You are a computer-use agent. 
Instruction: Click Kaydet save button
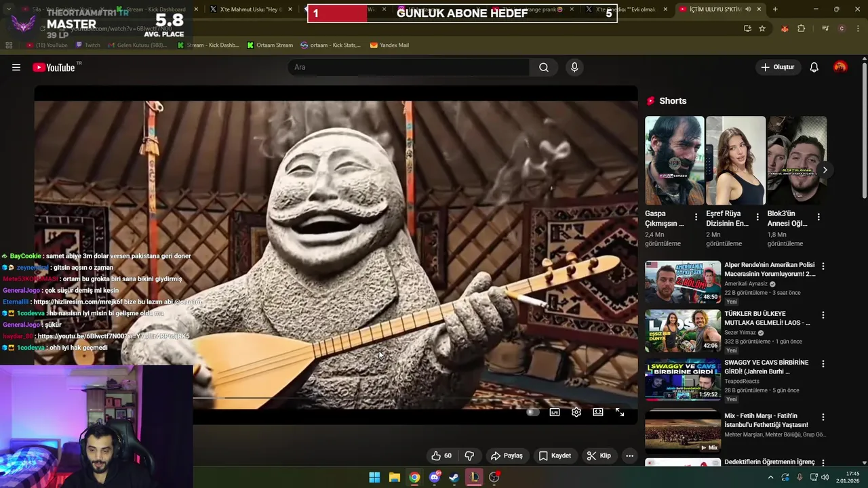[x=555, y=455]
